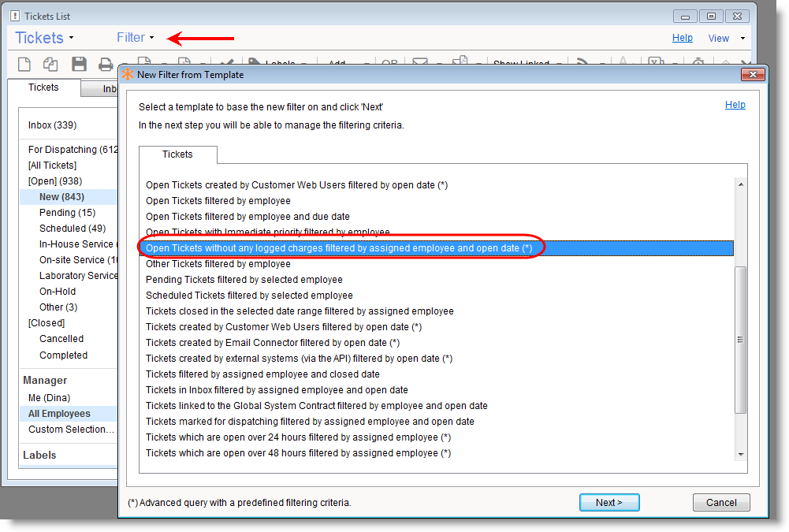
Task: Select the New (843) ticket folder
Action: point(61,197)
